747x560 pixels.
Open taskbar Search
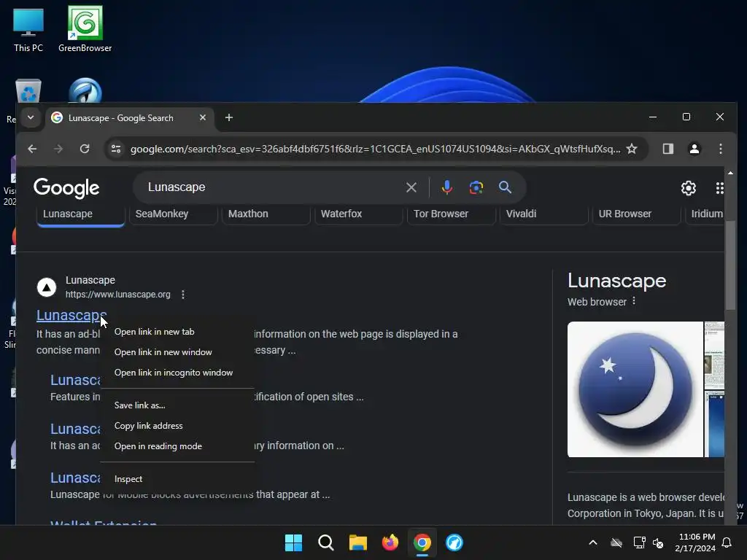[x=326, y=542]
